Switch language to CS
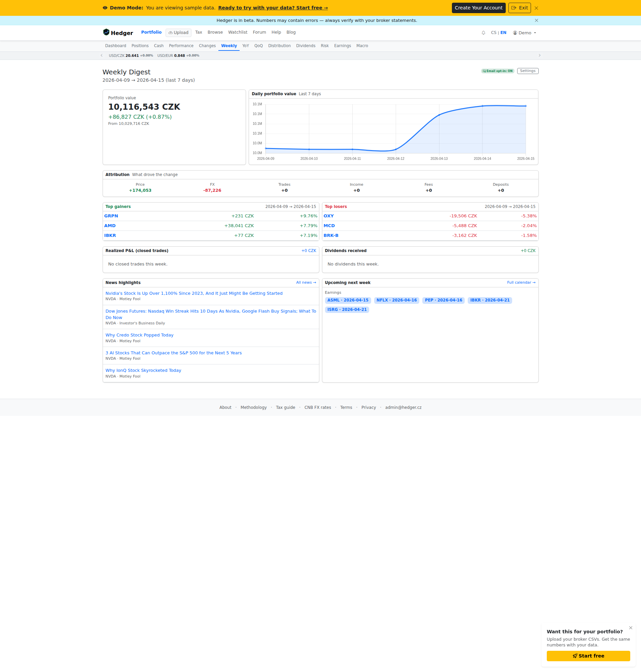The width and height of the screenshot is (641, 672). click(493, 33)
